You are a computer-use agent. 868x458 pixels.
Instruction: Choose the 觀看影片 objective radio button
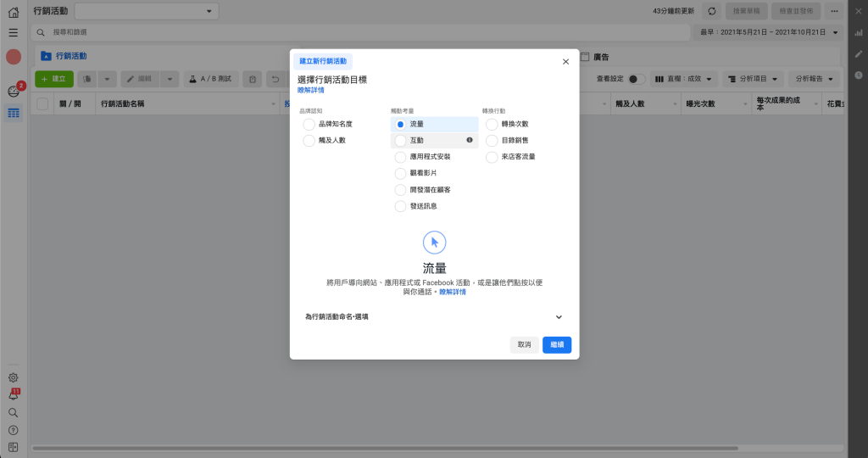pos(401,173)
